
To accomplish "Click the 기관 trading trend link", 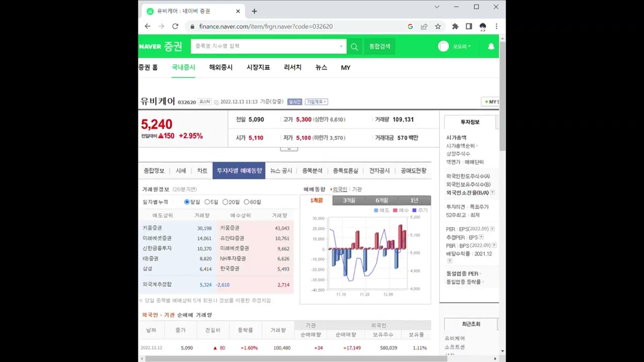I will point(357,190).
